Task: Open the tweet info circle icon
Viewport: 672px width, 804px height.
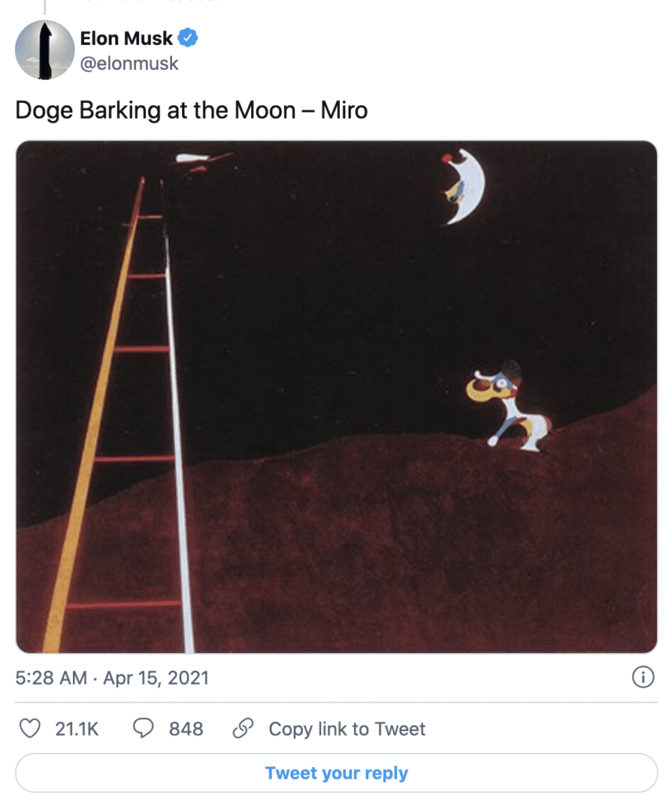Action: (x=643, y=677)
